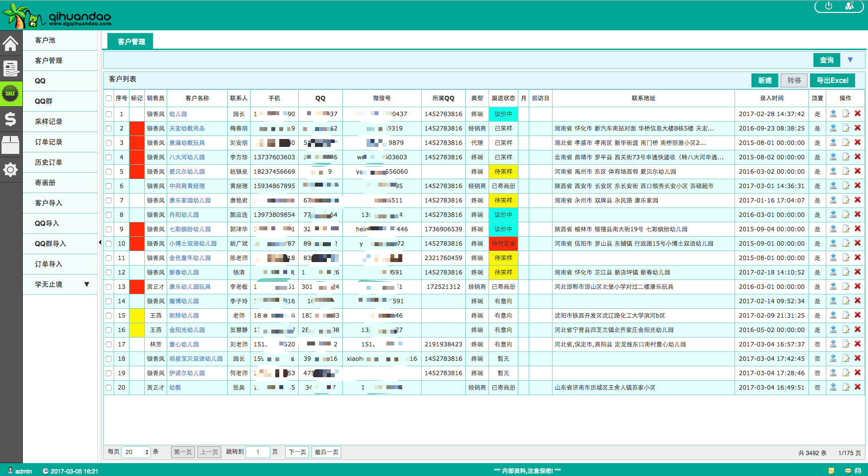Open the green SALE badge icon
Viewport: 868px width, 476px height.
pos(10,93)
